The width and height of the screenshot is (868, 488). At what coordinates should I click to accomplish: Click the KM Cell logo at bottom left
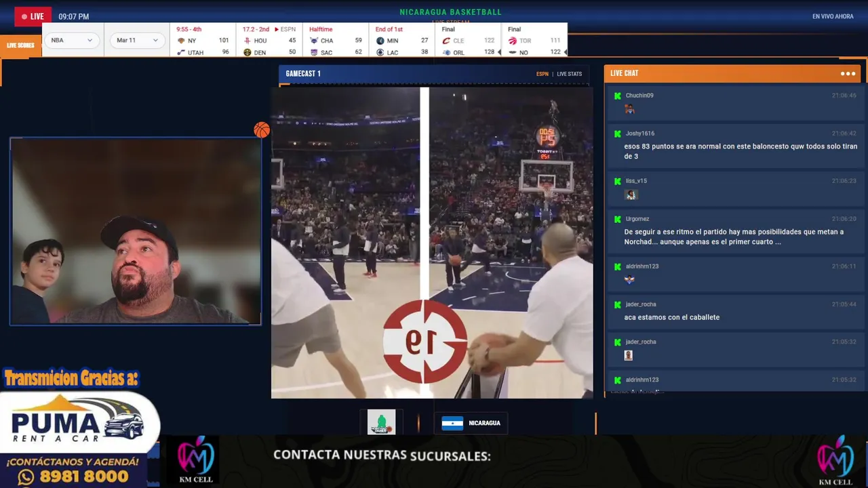195,461
